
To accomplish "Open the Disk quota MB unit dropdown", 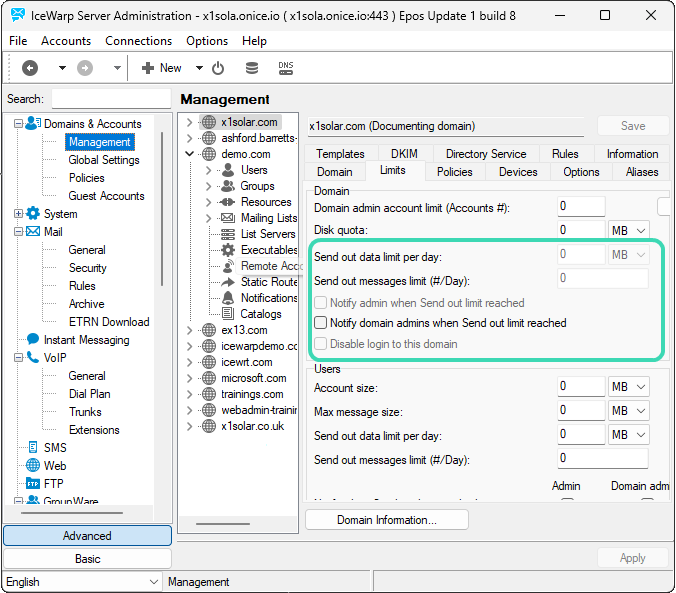I will tap(629, 231).
